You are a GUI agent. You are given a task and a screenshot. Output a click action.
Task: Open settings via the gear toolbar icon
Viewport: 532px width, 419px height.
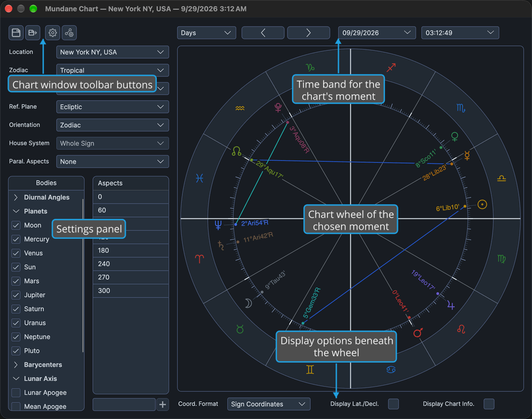point(53,33)
